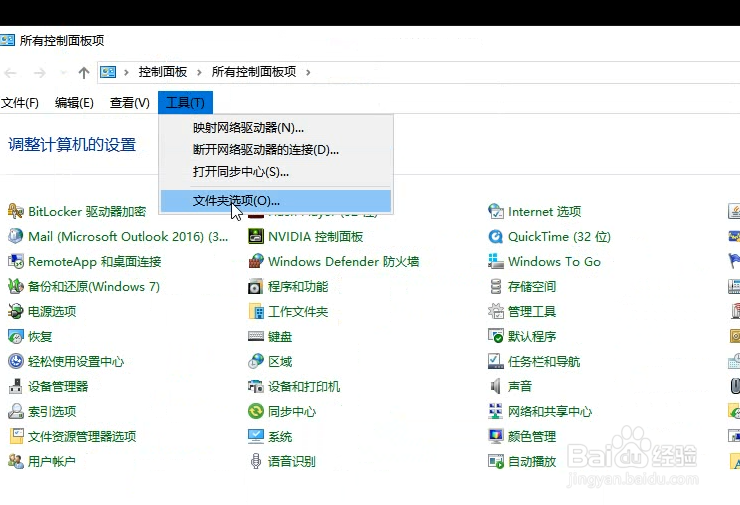
Task: Click the 用户帐户 icon
Action: click(x=16, y=461)
